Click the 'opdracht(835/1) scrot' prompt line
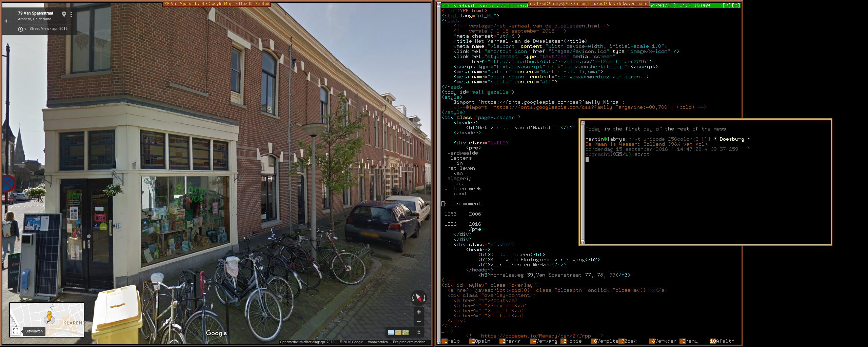 click(x=617, y=154)
